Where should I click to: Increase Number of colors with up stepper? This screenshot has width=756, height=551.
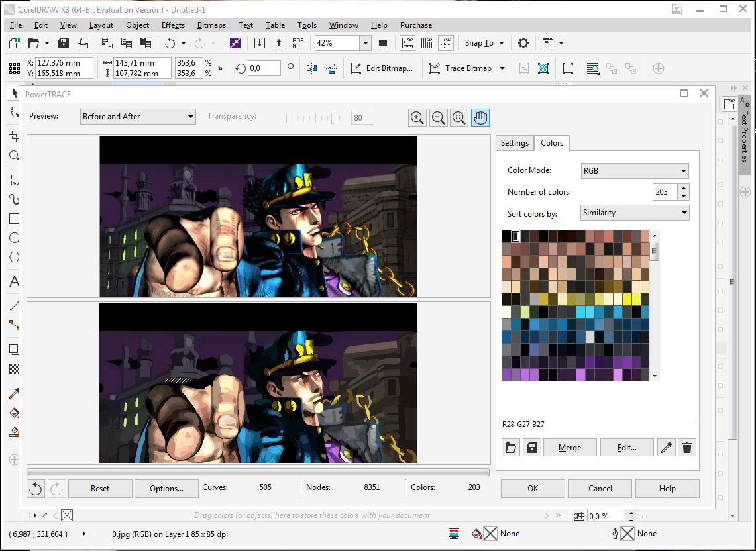pyautogui.click(x=684, y=188)
